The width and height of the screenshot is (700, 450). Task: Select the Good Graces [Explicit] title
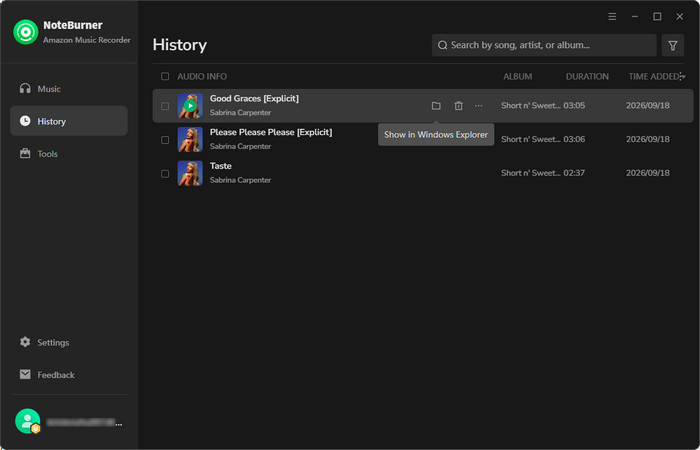tap(254, 99)
